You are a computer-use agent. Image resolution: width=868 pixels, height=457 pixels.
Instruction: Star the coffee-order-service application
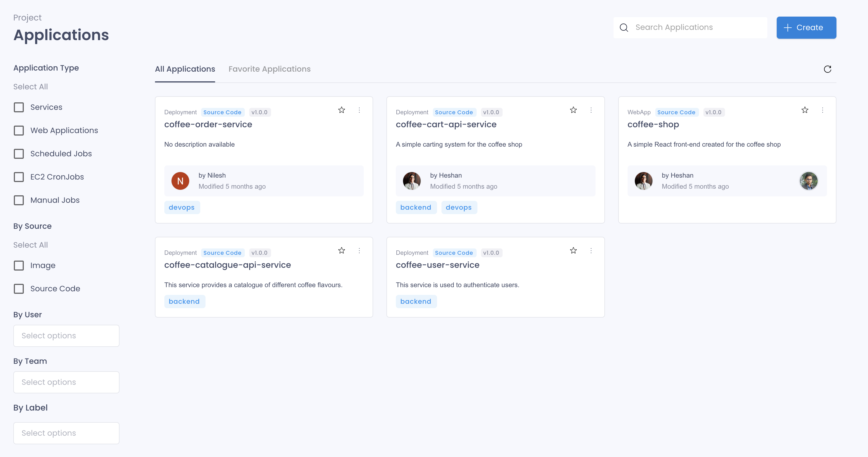click(341, 110)
